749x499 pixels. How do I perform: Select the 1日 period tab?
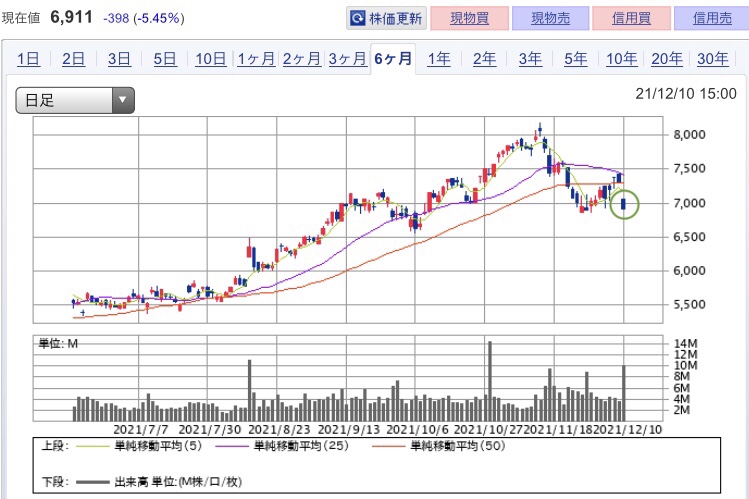click(28, 59)
